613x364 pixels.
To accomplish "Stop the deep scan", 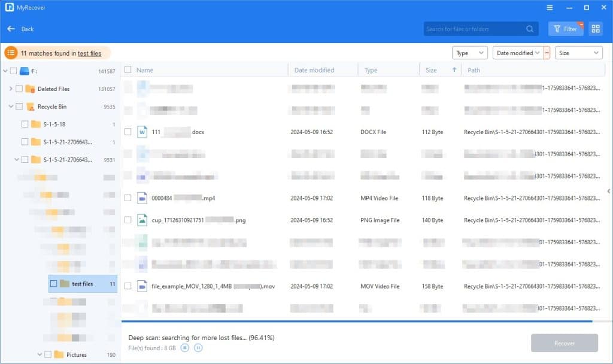I will [185, 348].
